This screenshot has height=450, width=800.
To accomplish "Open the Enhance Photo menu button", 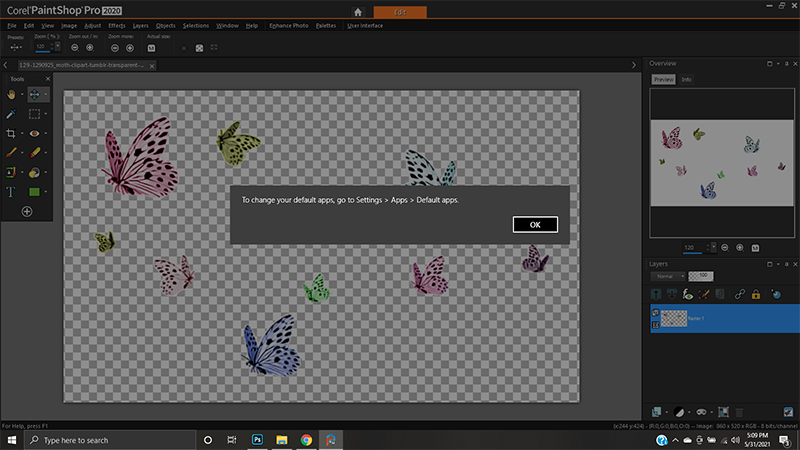I will 290,24.
